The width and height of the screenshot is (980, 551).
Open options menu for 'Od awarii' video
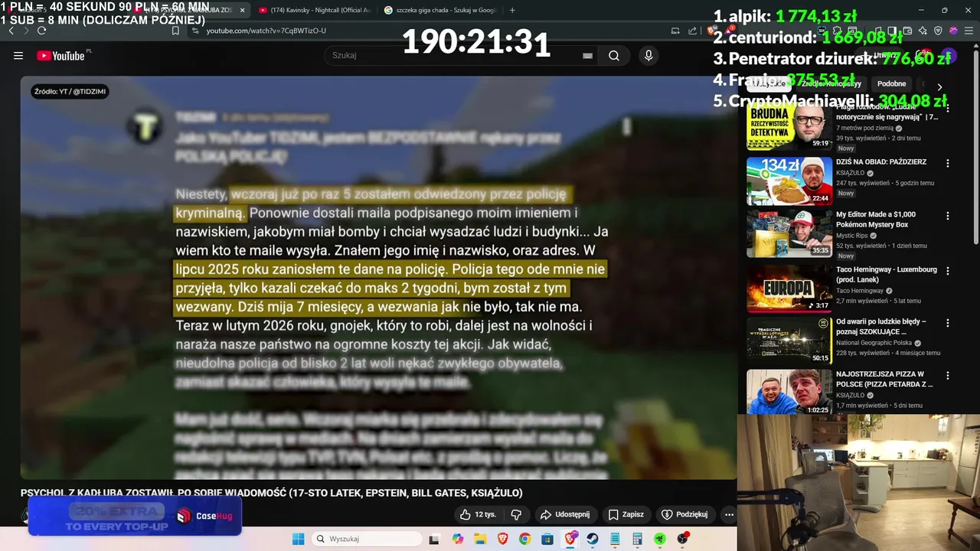(x=947, y=323)
